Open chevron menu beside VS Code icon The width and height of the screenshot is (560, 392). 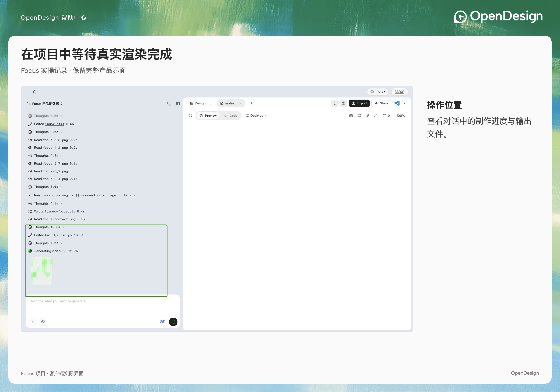404,103
